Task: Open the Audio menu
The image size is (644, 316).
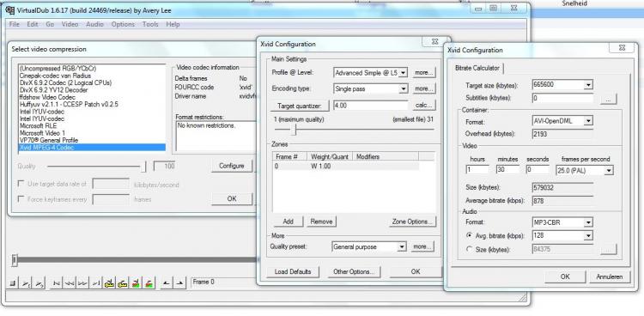Action: 94,24
